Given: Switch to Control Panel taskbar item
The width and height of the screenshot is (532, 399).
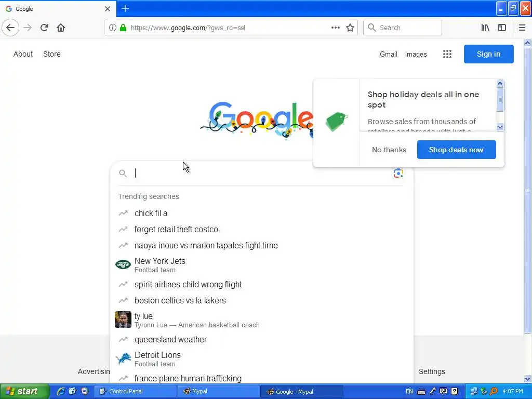Looking at the screenshot, I should (x=135, y=391).
